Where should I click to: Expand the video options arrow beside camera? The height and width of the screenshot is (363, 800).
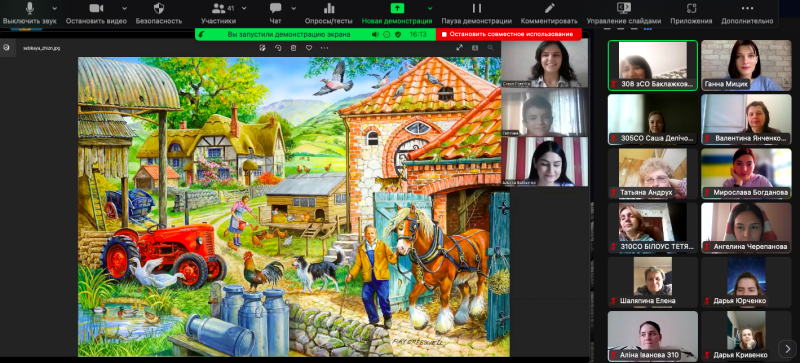click(124, 8)
